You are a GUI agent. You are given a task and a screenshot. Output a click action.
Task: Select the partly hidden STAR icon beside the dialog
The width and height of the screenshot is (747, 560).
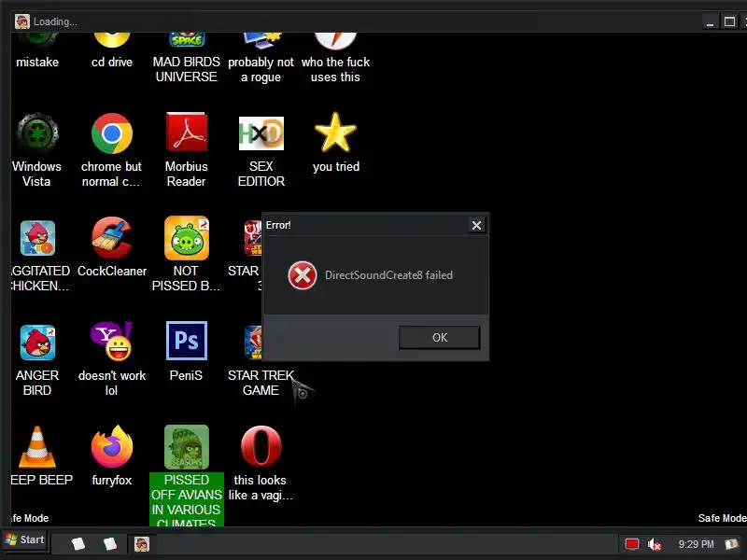pyautogui.click(x=252, y=238)
